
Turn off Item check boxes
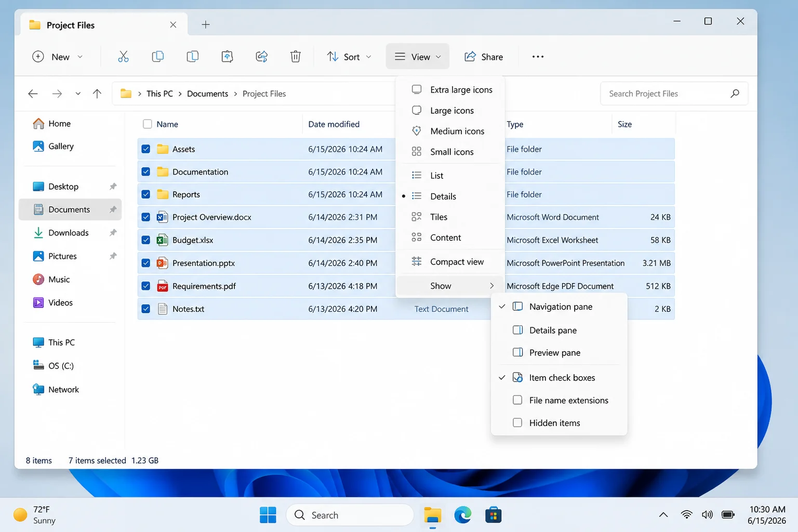click(x=559, y=378)
